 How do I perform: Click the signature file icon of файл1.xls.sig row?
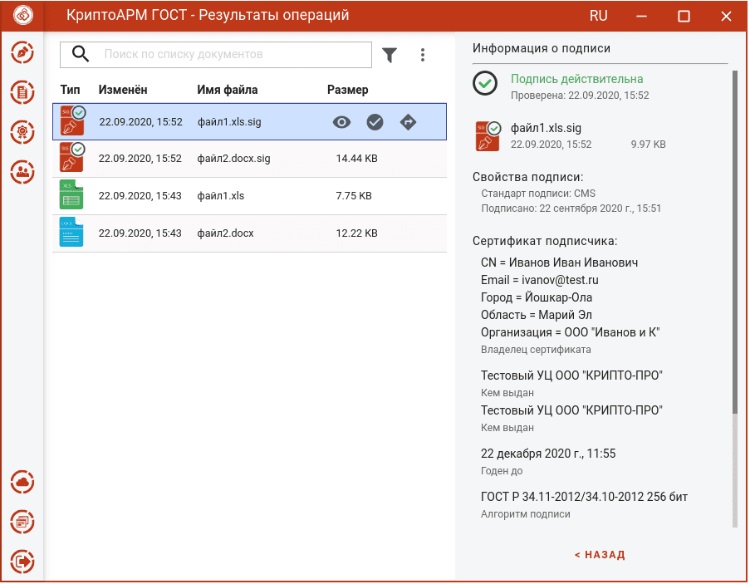click(x=72, y=121)
